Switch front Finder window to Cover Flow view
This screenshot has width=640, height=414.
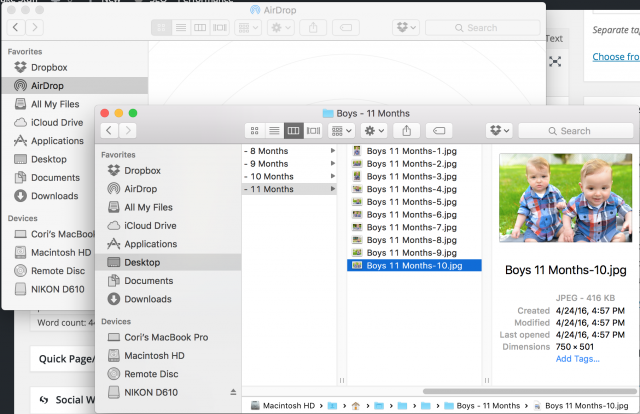313,131
